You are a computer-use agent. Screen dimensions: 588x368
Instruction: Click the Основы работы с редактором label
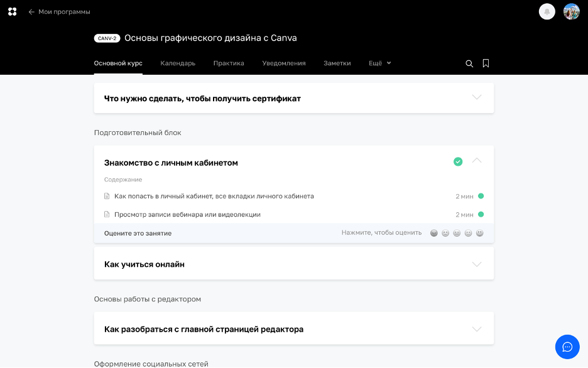(148, 299)
